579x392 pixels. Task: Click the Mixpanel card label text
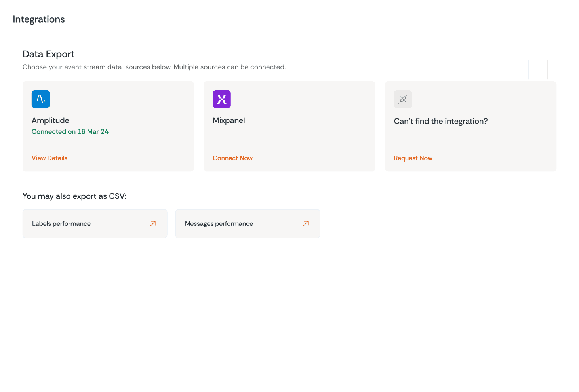pyautogui.click(x=229, y=120)
